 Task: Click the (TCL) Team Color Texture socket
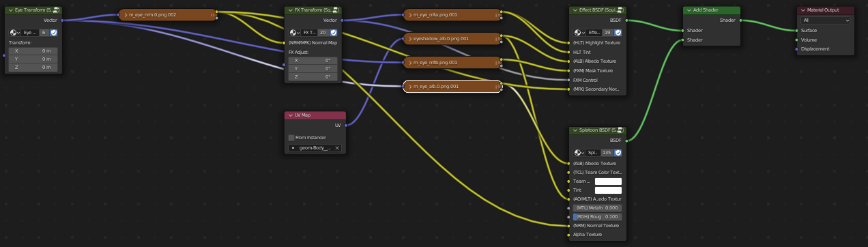tap(568, 172)
